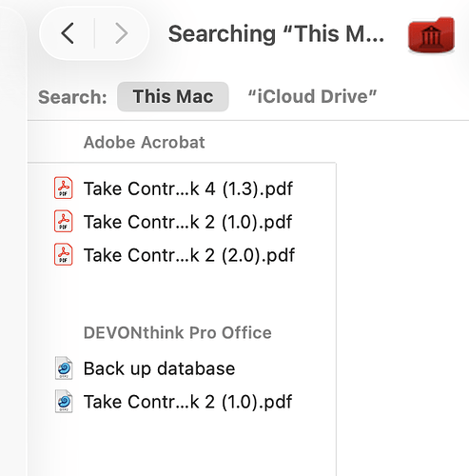Image resolution: width=469 pixels, height=476 pixels.
Task: Switch search scope to This Mac
Action: click(x=173, y=96)
